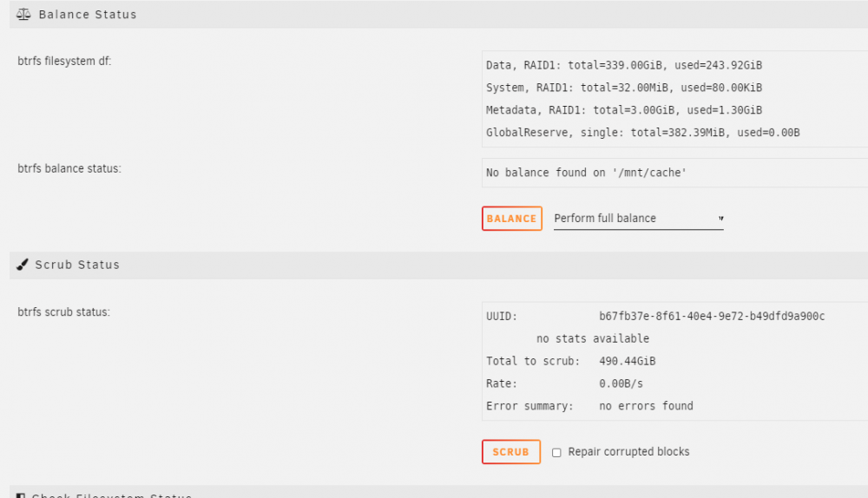Open the Perform full balance dropdown
Screen dimensions: 868x498
tap(638, 219)
